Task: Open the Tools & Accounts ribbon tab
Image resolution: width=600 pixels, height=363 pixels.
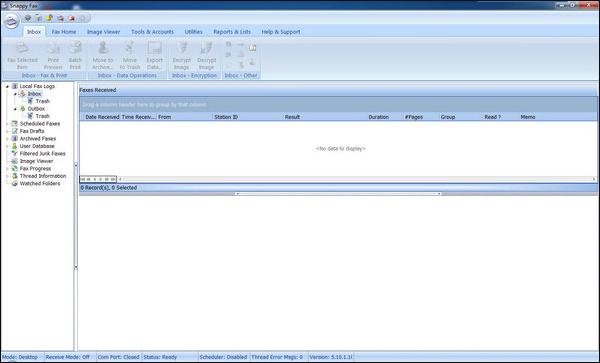Action: (152, 32)
